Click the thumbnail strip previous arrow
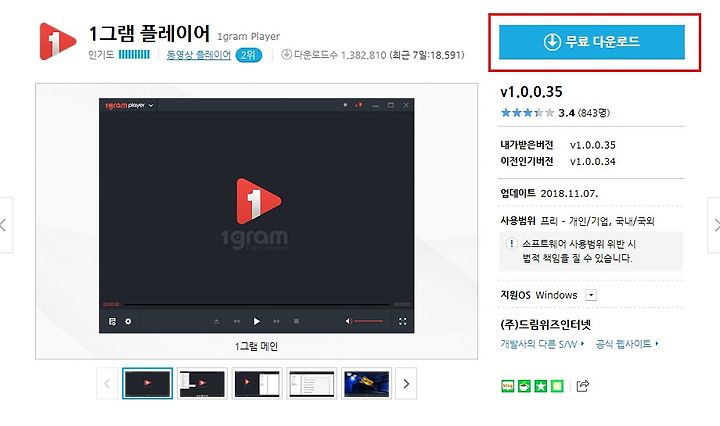720x426 pixels. [x=107, y=383]
